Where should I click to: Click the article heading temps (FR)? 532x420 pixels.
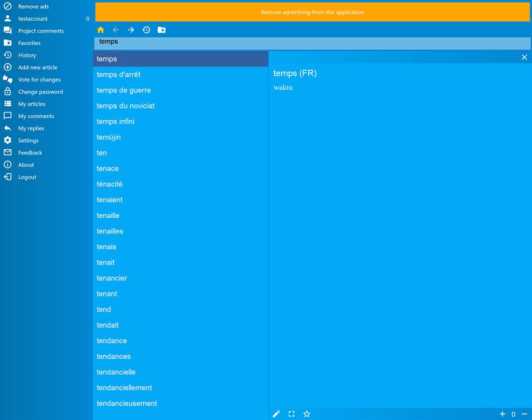pos(295,73)
